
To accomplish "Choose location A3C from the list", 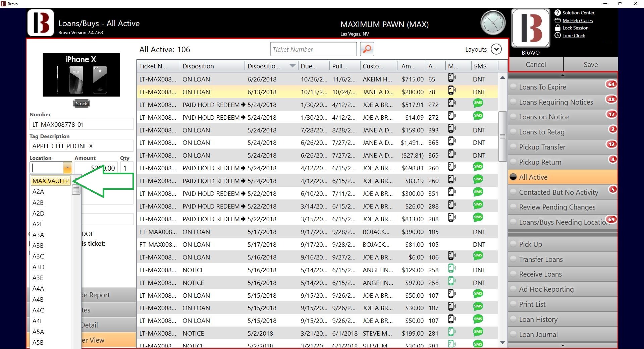I will click(x=38, y=256).
